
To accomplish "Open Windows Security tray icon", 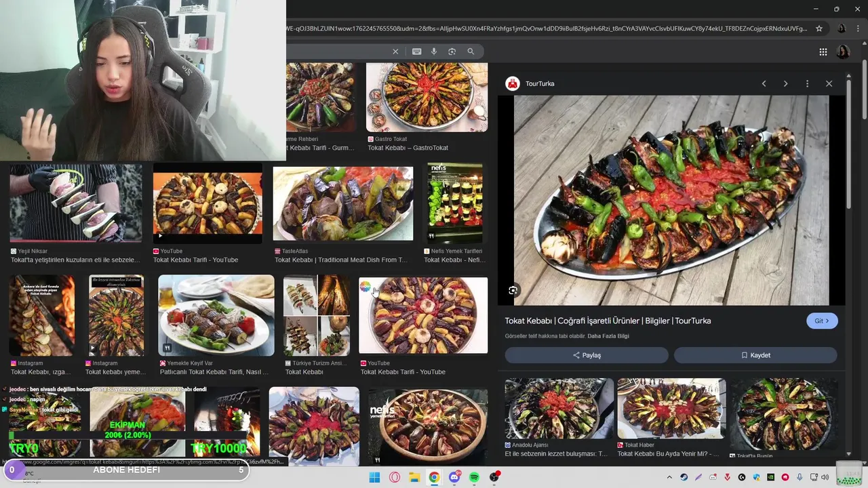I will [756, 477].
